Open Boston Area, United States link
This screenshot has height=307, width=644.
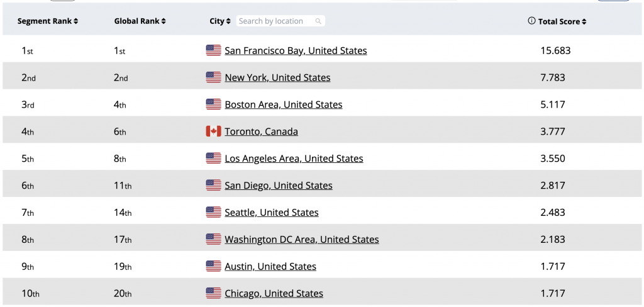click(283, 104)
